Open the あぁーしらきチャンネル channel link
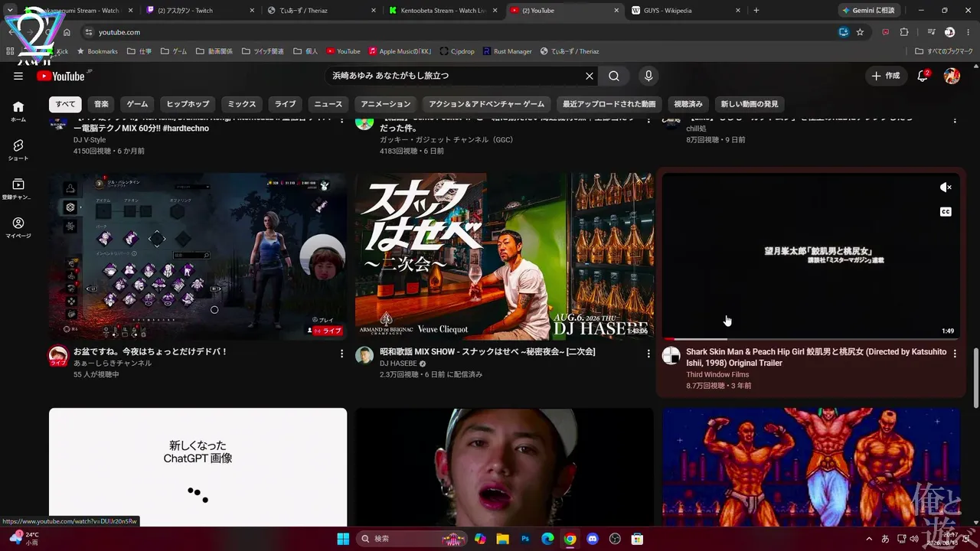The image size is (980, 551). coord(113,364)
